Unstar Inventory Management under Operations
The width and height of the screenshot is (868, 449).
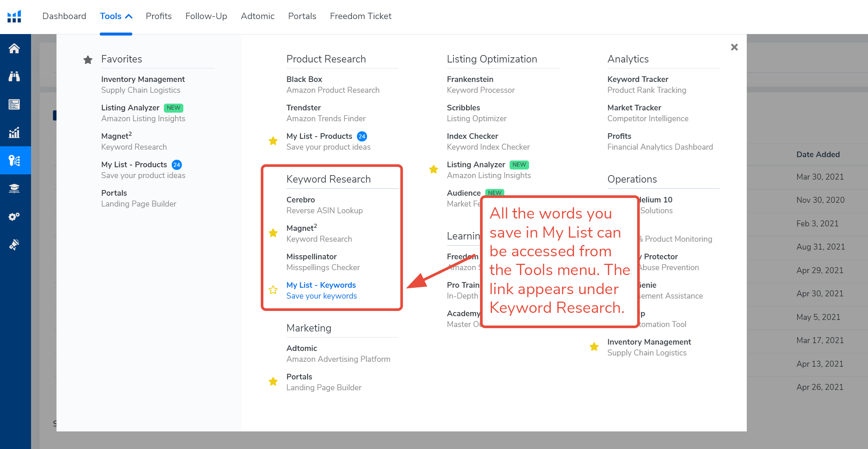594,347
